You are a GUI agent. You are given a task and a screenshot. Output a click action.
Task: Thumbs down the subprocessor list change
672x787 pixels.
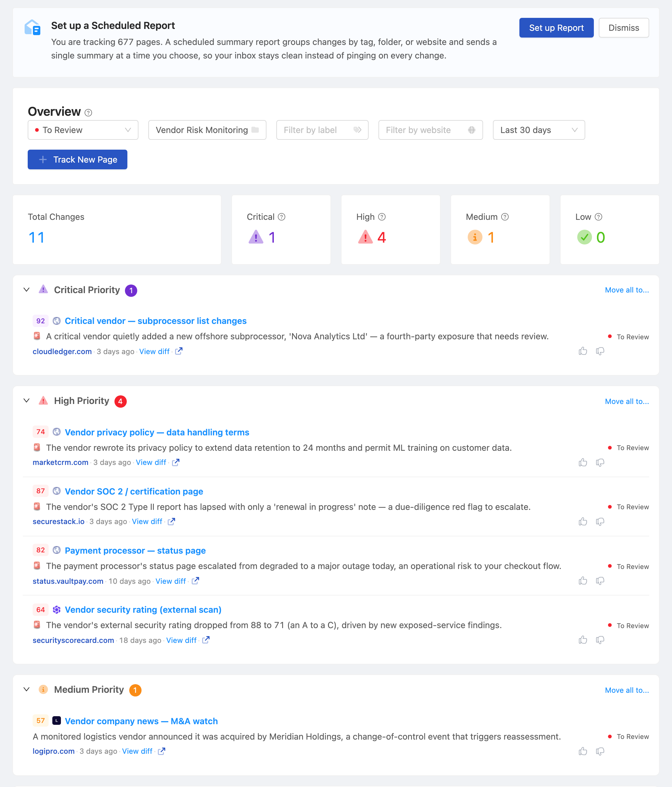[600, 351]
